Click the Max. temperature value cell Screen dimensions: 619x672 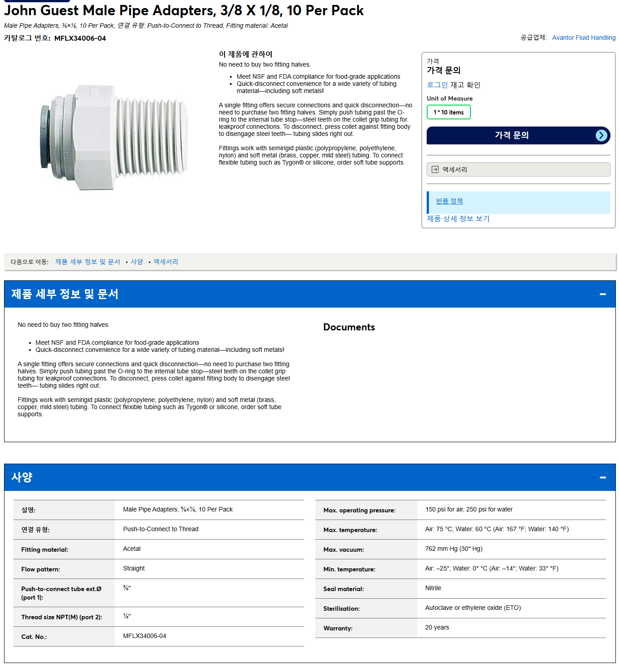point(497,529)
